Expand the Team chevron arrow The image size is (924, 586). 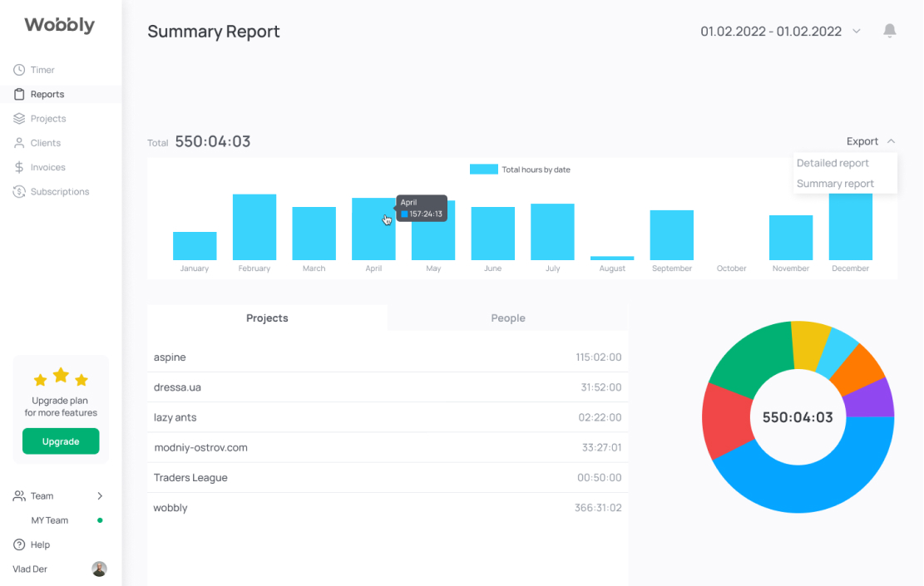point(100,496)
